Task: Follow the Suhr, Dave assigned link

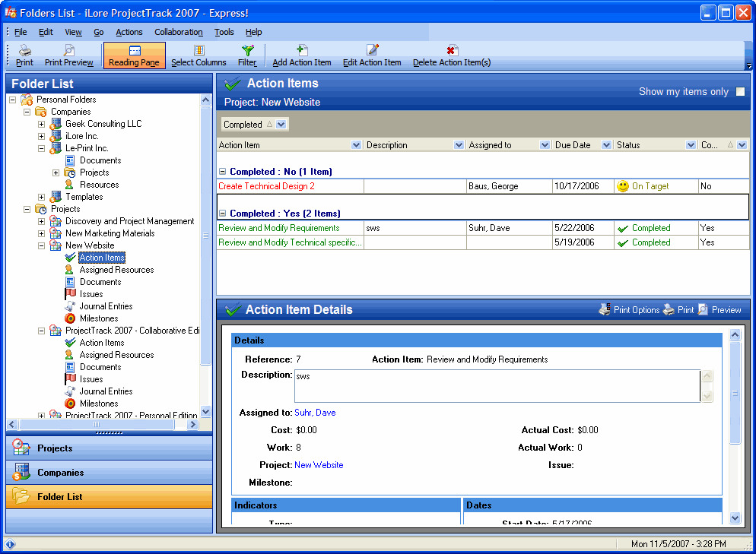Action: pos(315,413)
